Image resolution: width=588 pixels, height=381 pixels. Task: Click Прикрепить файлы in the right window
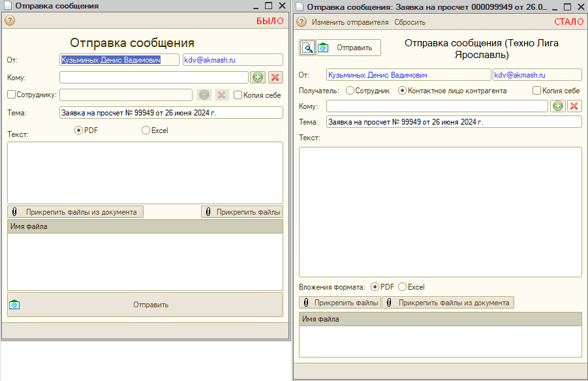[340, 303]
